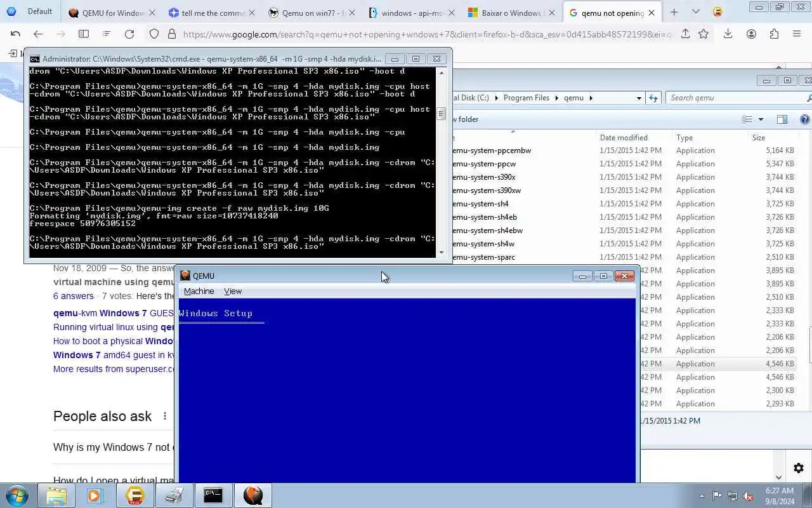The image size is (812, 508).
Task: Open the Windows Start menu
Action: pos(17,495)
